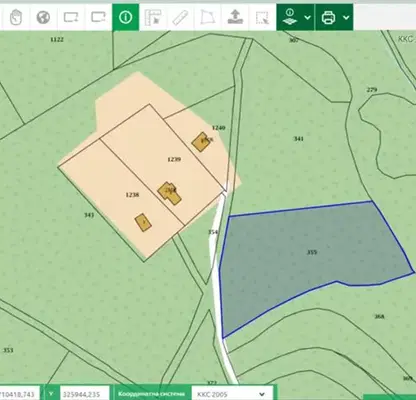This screenshot has width=416, height=400.
Task: Click the Y coordinate field 325944,235
Action: click(85, 394)
